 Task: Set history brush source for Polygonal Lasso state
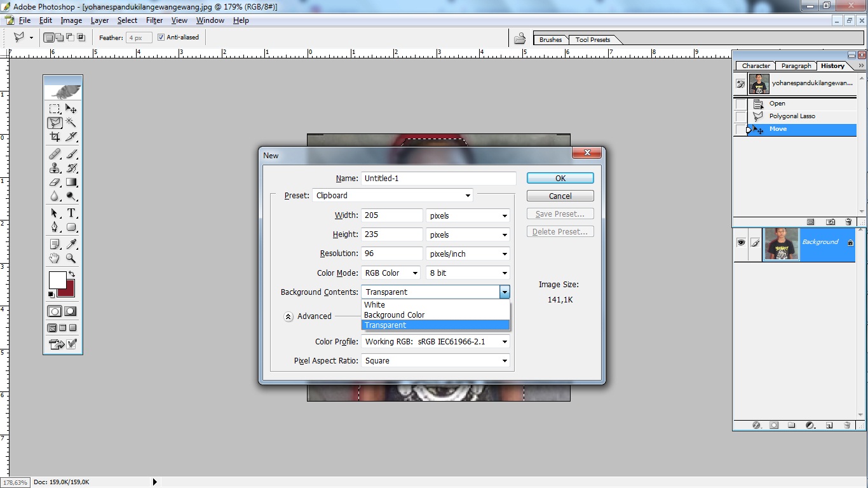pyautogui.click(x=741, y=117)
